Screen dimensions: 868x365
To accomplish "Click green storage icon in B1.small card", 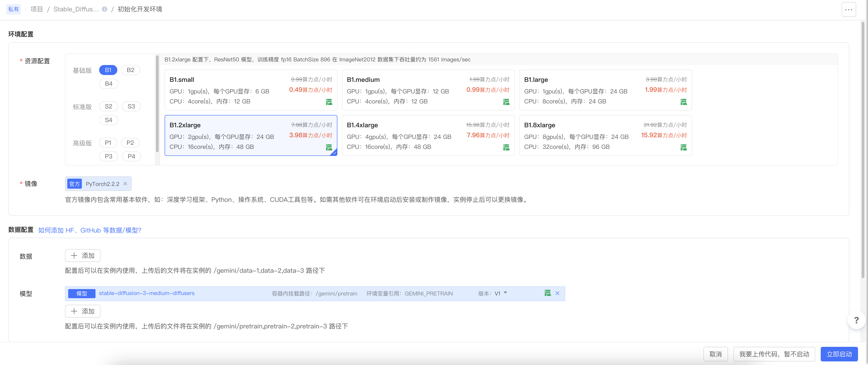I will (329, 102).
